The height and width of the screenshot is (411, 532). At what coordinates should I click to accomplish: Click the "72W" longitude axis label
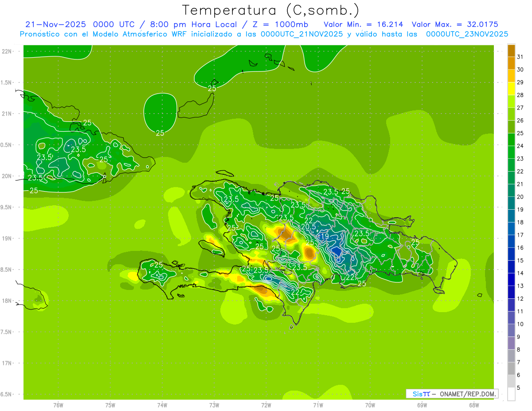click(266, 405)
